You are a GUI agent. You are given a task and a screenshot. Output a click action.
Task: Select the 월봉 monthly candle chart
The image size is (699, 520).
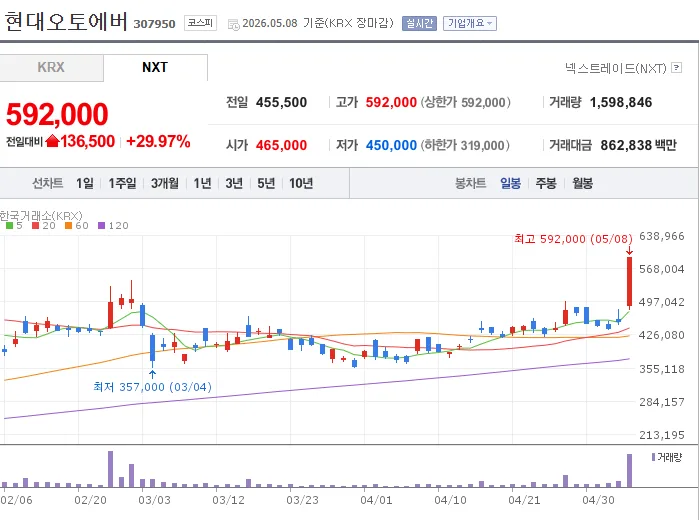pyautogui.click(x=582, y=183)
